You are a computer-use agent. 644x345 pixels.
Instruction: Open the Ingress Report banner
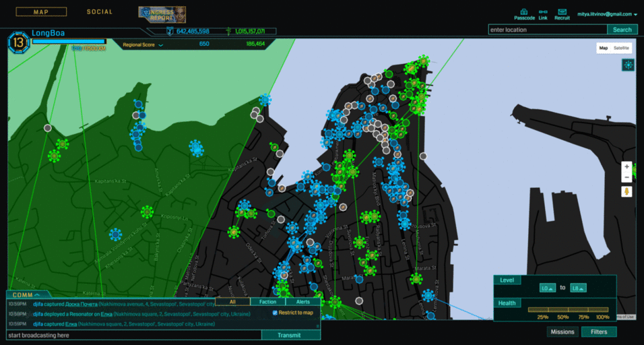coord(162,15)
